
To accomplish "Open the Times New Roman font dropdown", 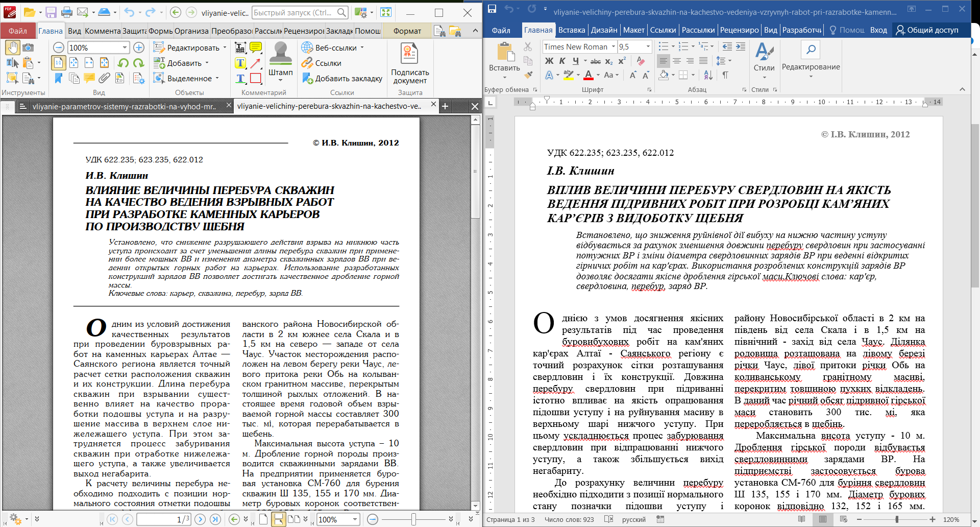I will click(x=614, y=46).
